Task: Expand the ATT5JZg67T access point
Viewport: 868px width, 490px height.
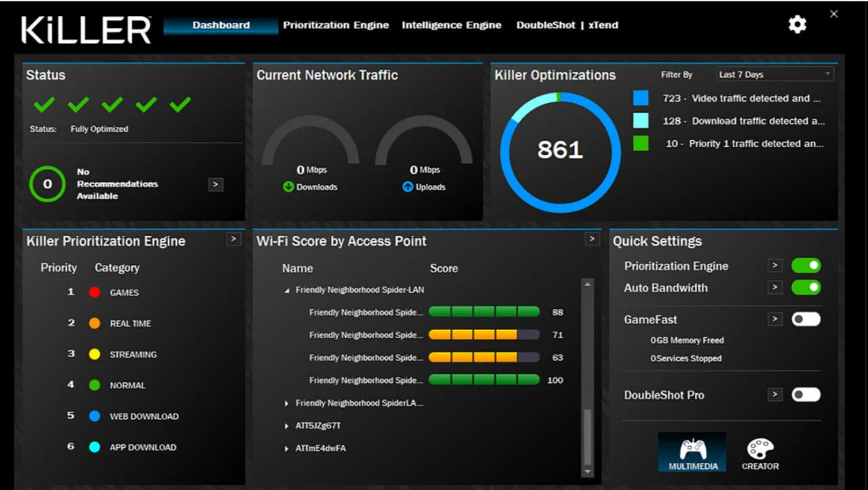Action: click(285, 426)
